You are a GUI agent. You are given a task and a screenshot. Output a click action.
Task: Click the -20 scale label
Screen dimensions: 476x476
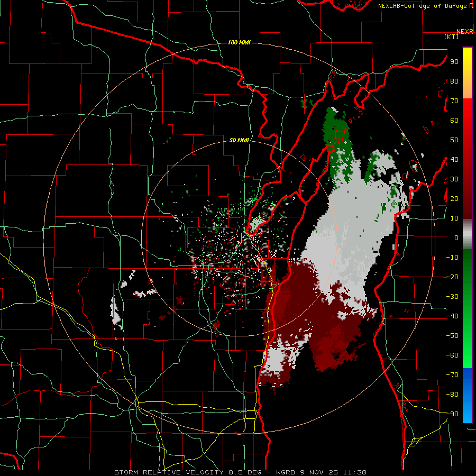coord(452,277)
